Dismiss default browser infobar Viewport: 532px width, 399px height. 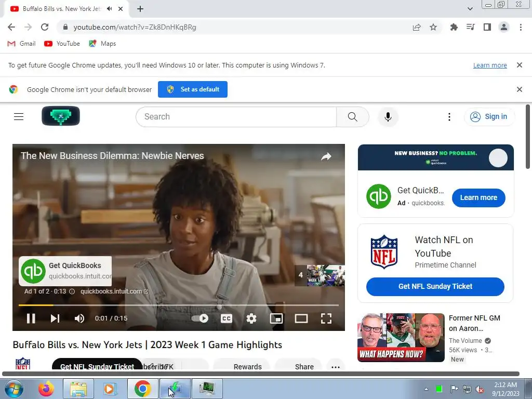(x=519, y=89)
